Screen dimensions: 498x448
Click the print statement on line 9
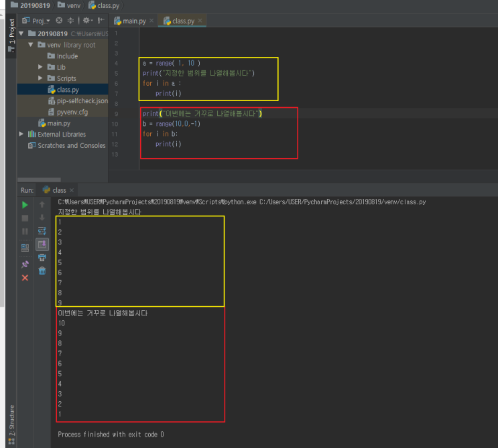tap(202, 114)
